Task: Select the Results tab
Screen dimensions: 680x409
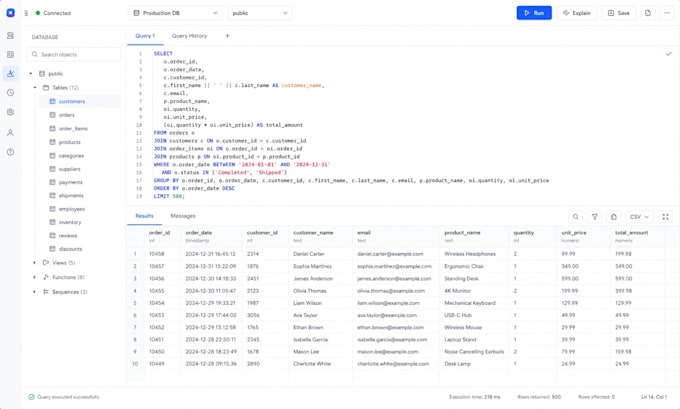Action: pyautogui.click(x=144, y=216)
